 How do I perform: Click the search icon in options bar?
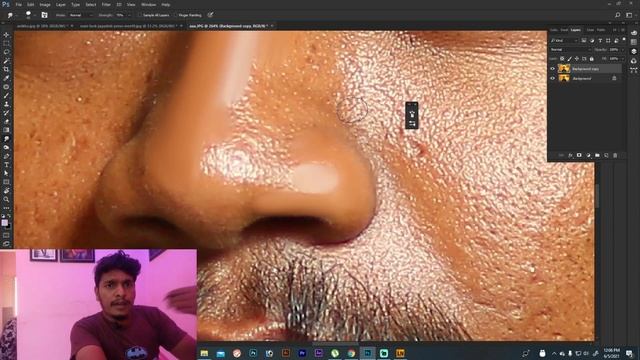tap(618, 15)
